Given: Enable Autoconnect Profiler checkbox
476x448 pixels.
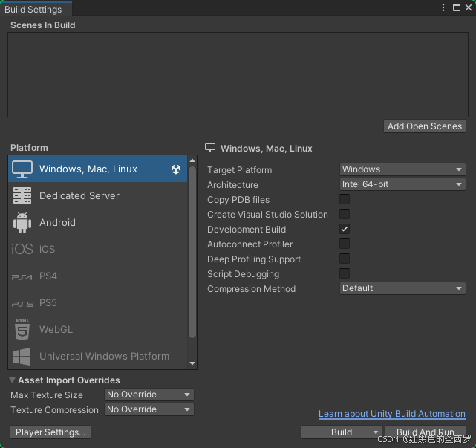Looking at the screenshot, I should tap(345, 244).
